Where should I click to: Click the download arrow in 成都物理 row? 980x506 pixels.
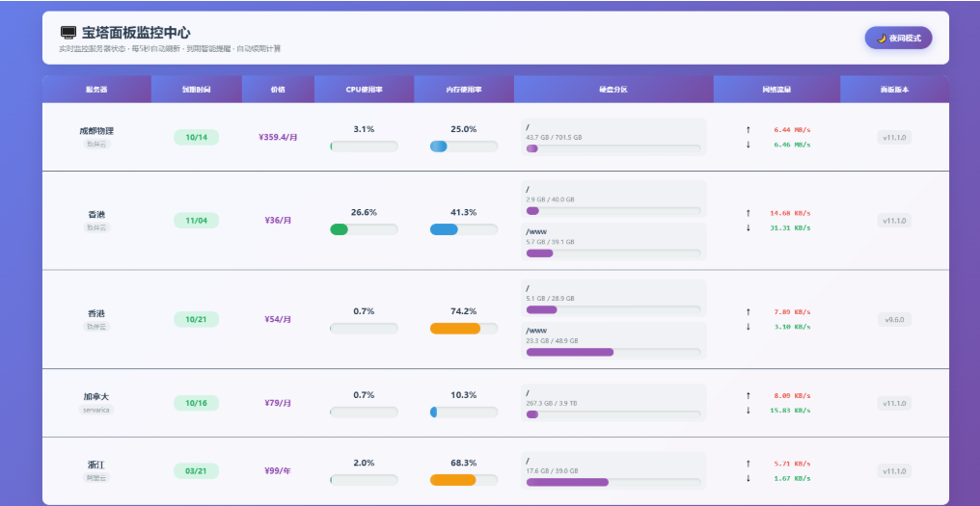(x=748, y=145)
